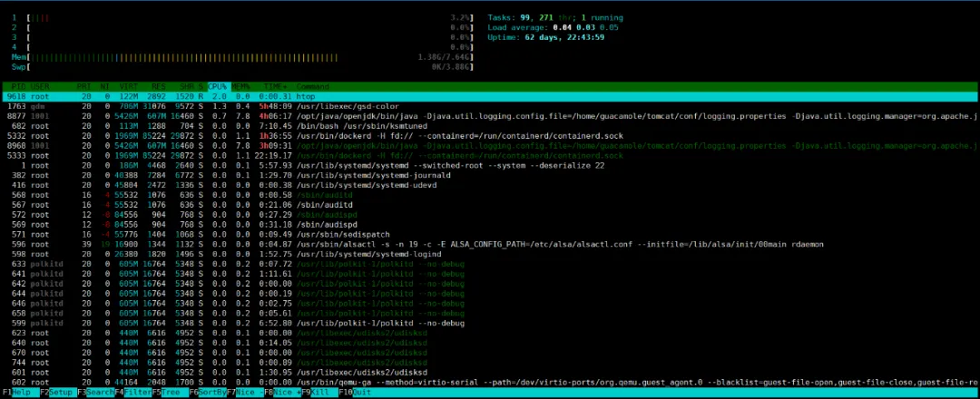This screenshot has width=980, height=399.
Task: Click F4 Filter in the bottom bar
Action: coord(133,392)
